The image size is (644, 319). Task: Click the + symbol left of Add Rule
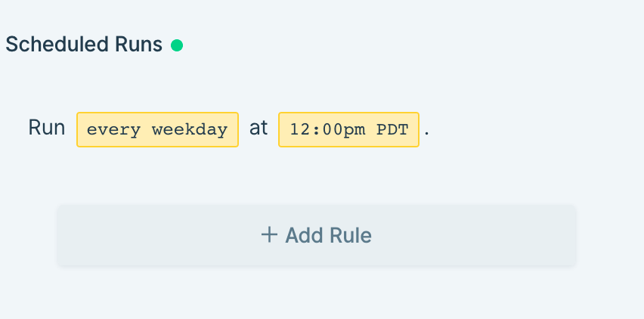pyautogui.click(x=269, y=235)
